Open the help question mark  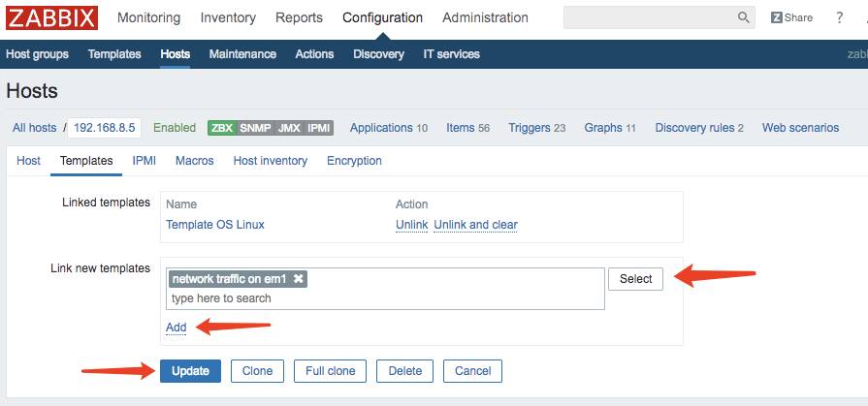(839, 17)
